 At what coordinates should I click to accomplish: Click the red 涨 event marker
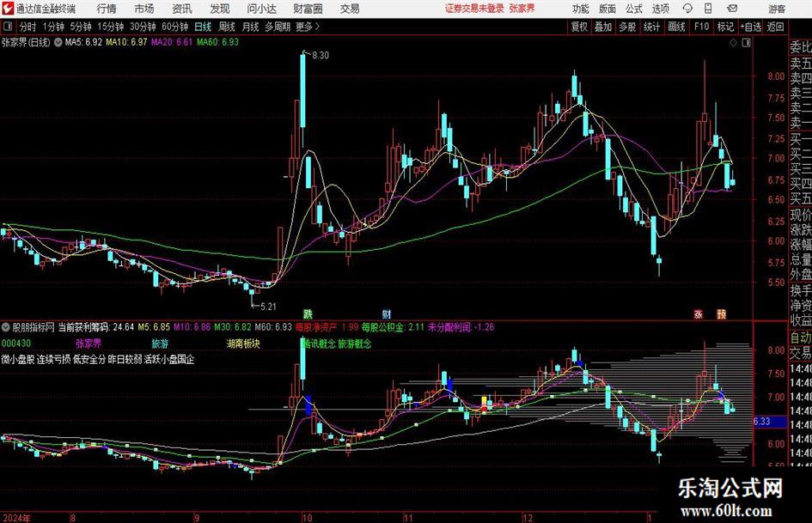pyautogui.click(x=698, y=313)
